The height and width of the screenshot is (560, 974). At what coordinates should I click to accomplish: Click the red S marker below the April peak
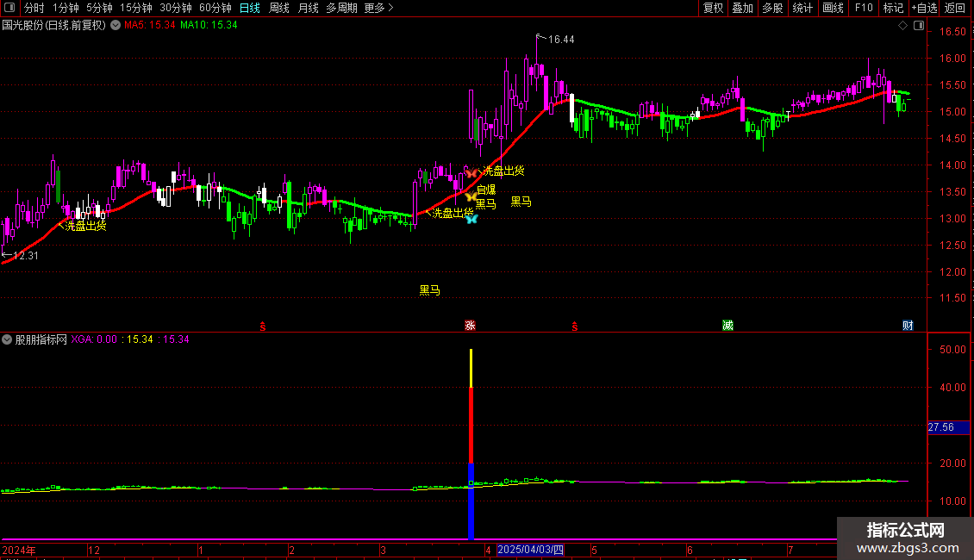[575, 327]
